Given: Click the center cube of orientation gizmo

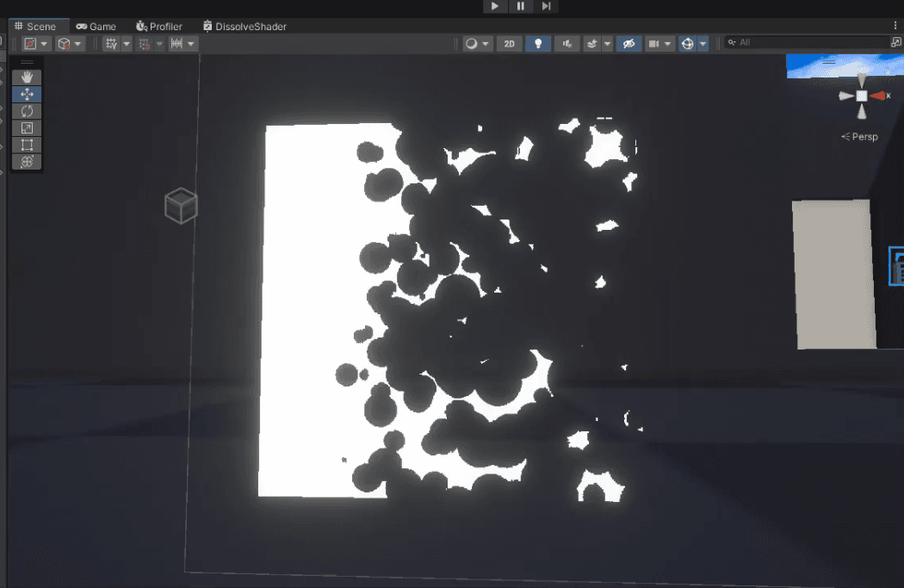Looking at the screenshot, I should coord(861,96).
